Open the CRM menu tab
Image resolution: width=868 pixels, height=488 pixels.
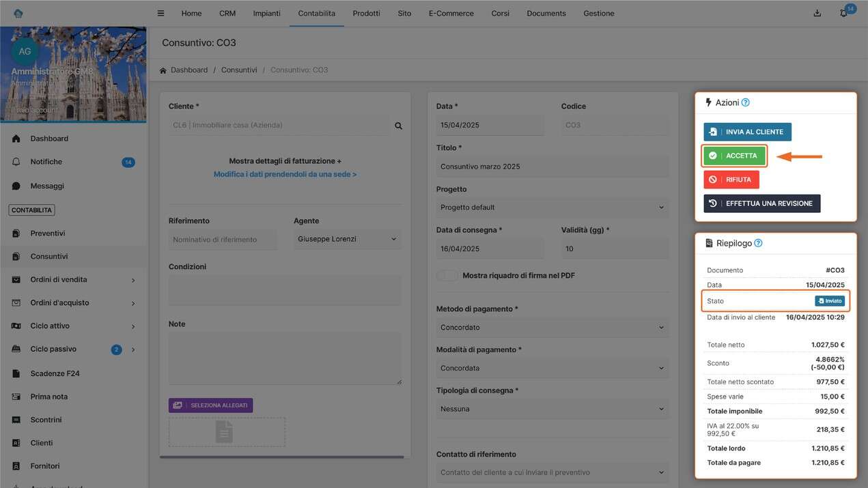tap(227, 14)
